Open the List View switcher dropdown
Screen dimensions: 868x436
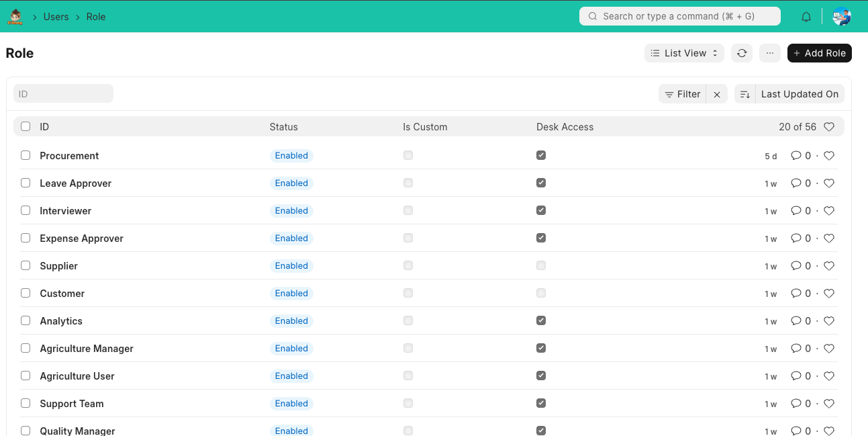pyautogui.click(x=683, y=53)
